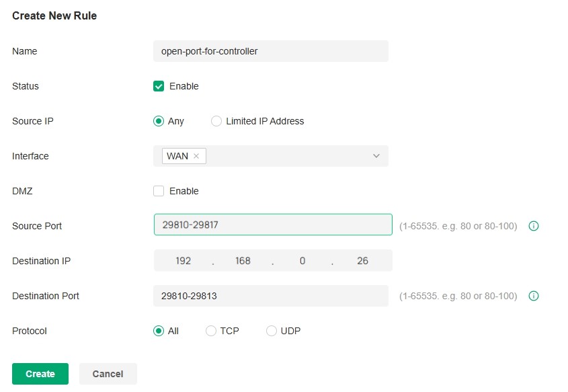Select the TCP protocol option

(x=209, y=331)
